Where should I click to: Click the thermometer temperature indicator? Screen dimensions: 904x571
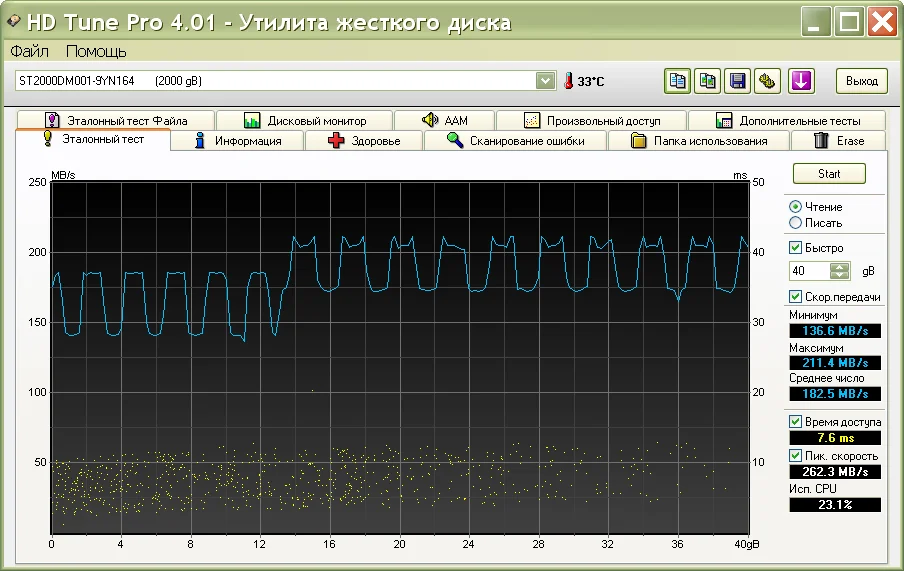(x=568, y=81)
